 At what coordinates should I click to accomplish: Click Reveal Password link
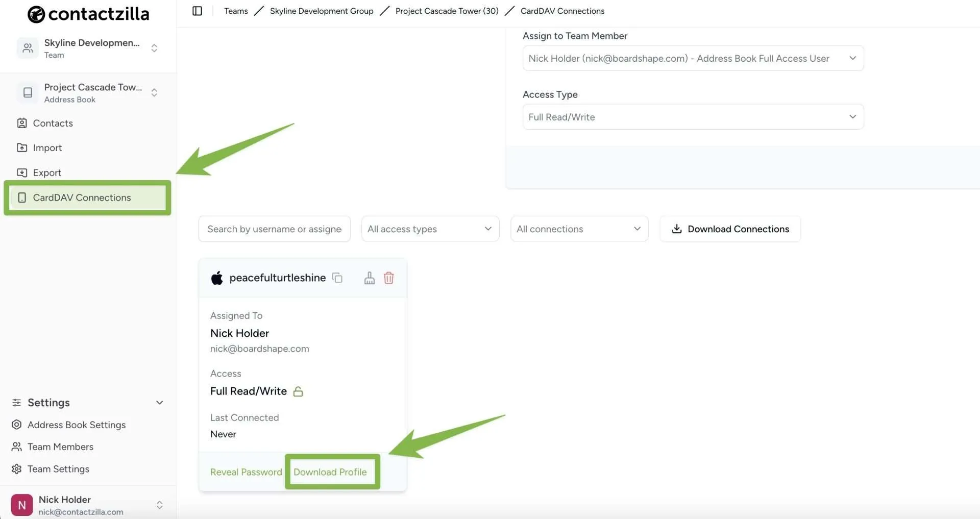click(x=246, y=472)
